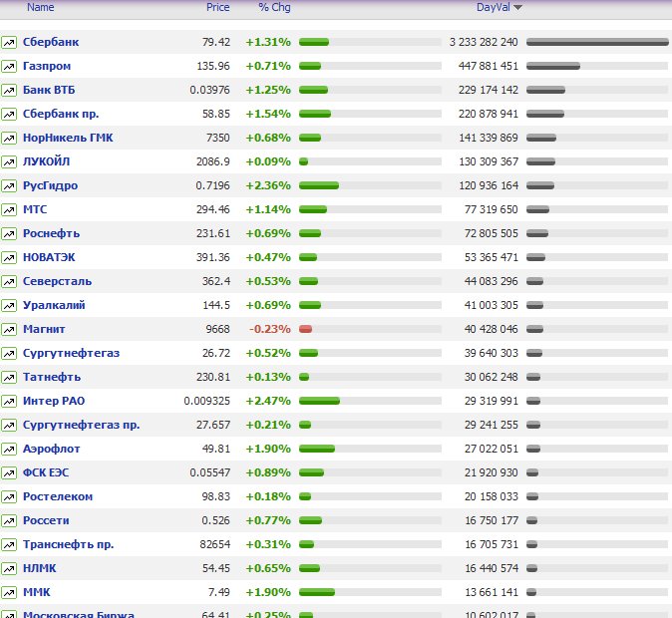
Task: Click the chart icon next to Сбербанк
Action: 9,42
